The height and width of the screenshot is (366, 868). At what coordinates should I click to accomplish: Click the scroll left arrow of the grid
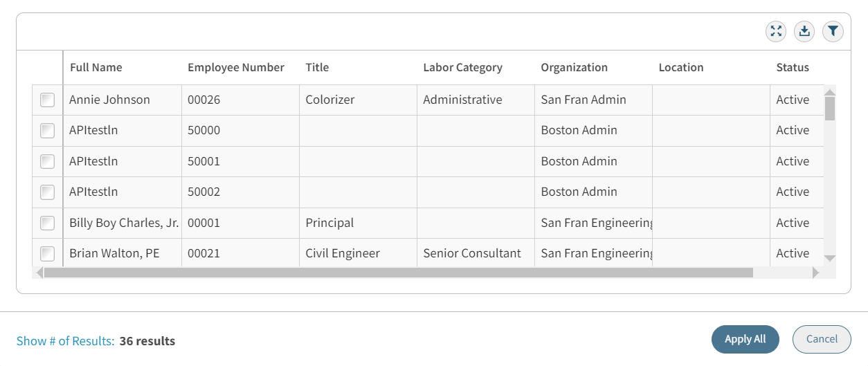(x=39, y=273)
